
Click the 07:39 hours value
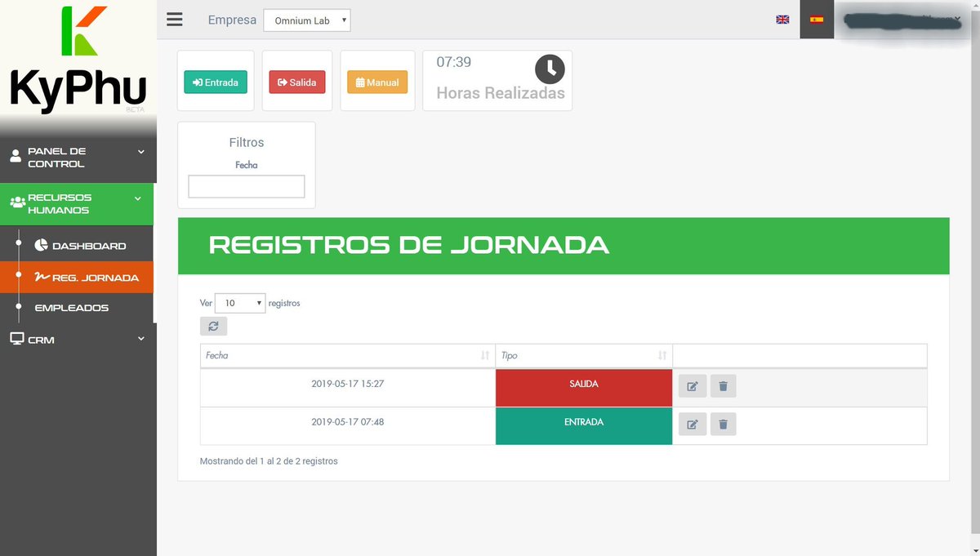pyautogui.click(x=453, y=62)
